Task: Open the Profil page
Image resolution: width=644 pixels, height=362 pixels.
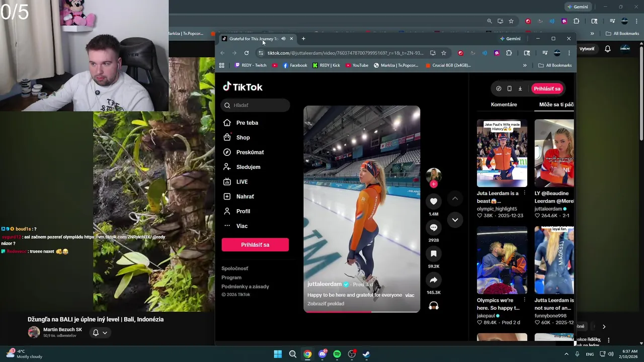Action: click(243, 211)
